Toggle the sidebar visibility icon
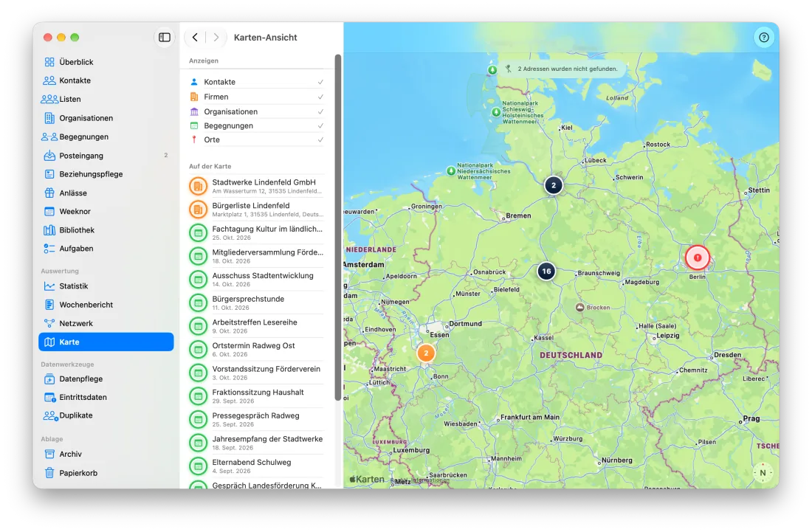 (x=164, y=37)
